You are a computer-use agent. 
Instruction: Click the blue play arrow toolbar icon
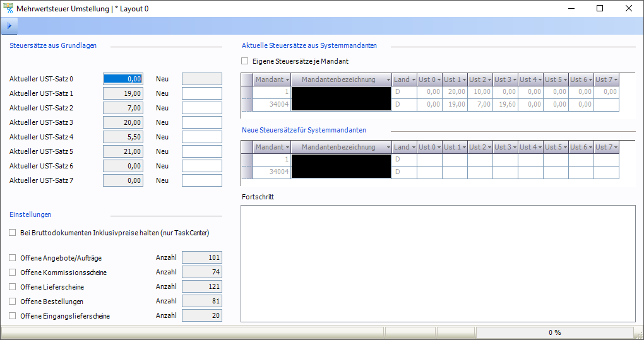9,26
